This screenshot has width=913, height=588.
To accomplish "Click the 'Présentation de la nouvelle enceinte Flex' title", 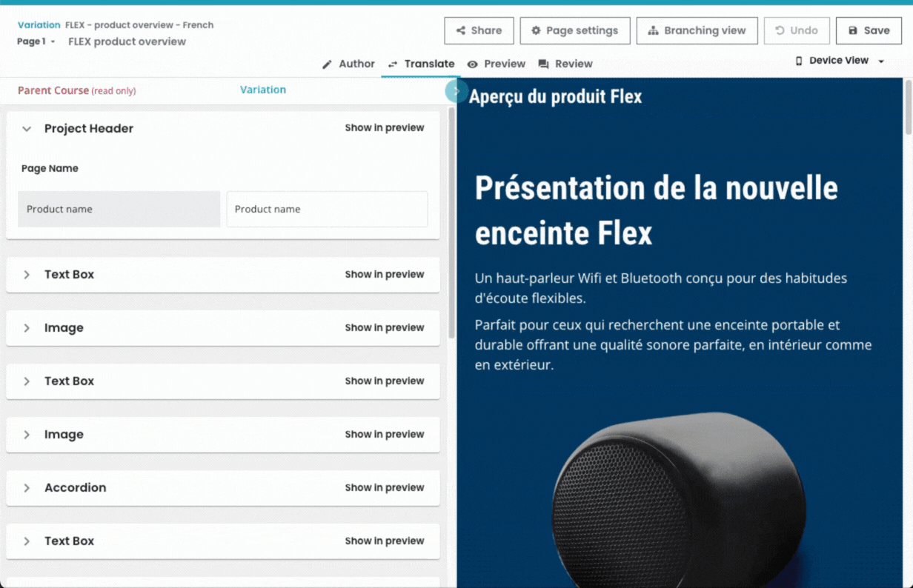I will (656, 210).
